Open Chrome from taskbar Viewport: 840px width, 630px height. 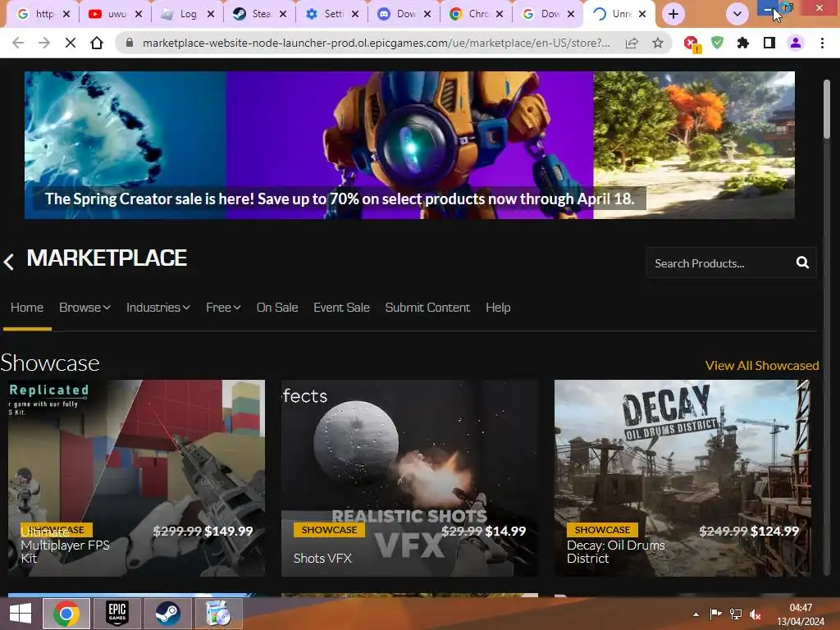66,614
